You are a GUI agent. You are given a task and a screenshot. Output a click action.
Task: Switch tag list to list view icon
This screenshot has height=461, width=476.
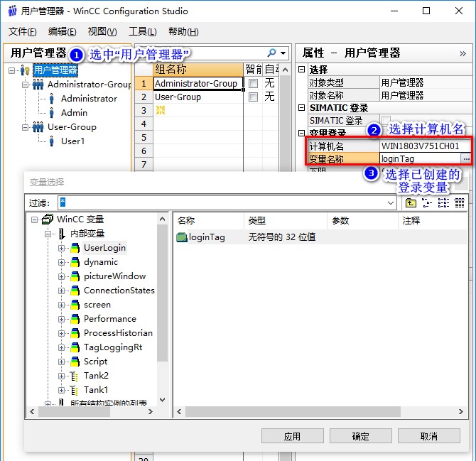(443, 202)
